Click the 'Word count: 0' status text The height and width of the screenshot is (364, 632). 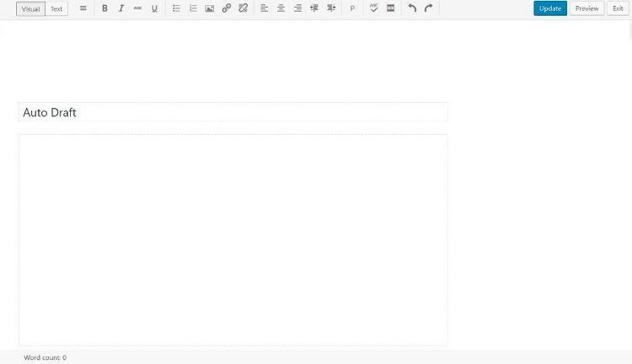tap(46, 357)
